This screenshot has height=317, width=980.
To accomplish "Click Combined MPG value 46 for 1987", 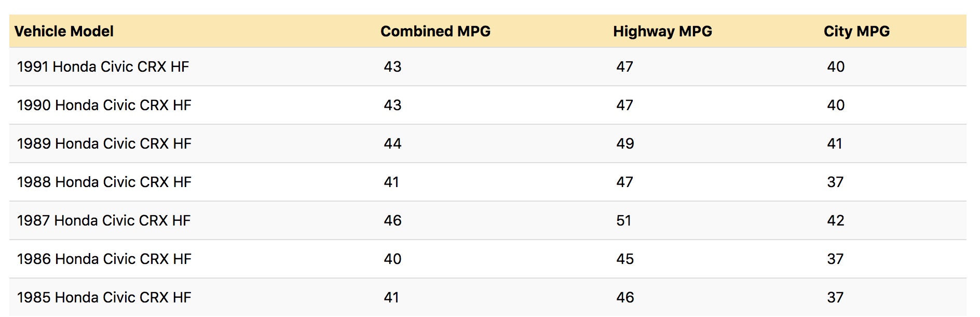I will (392, 220).
